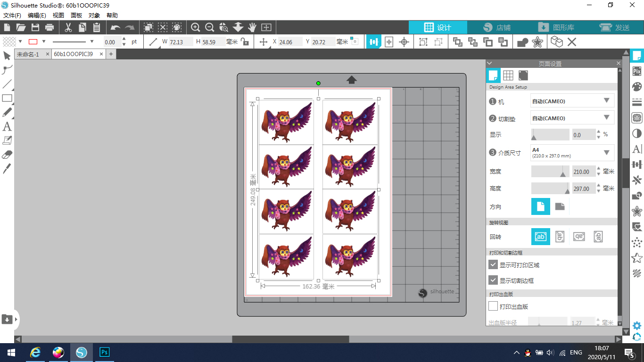Select the Pan hand tool
The image size is (644, 362).
[x=252, y=27]
